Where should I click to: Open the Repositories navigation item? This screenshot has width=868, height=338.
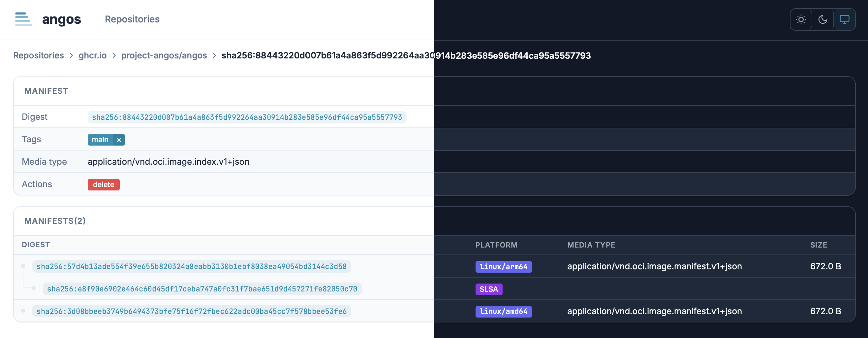[x=132, y=19]
